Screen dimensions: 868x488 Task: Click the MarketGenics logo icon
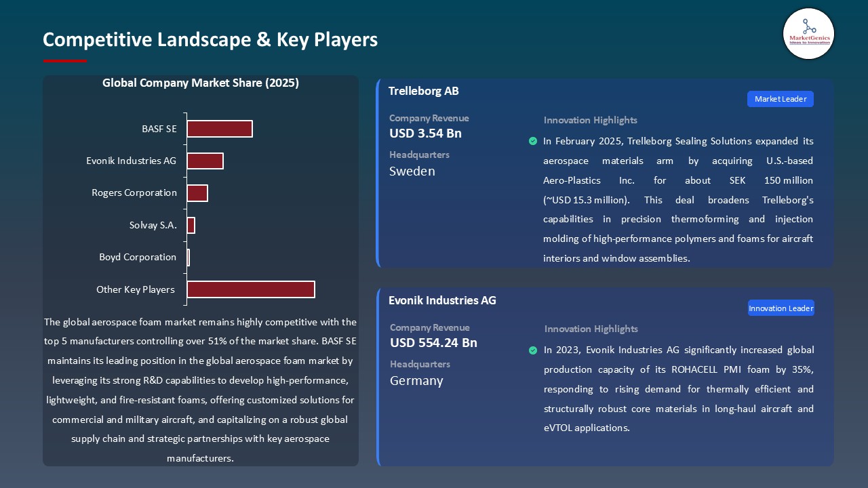coord(808,34)
